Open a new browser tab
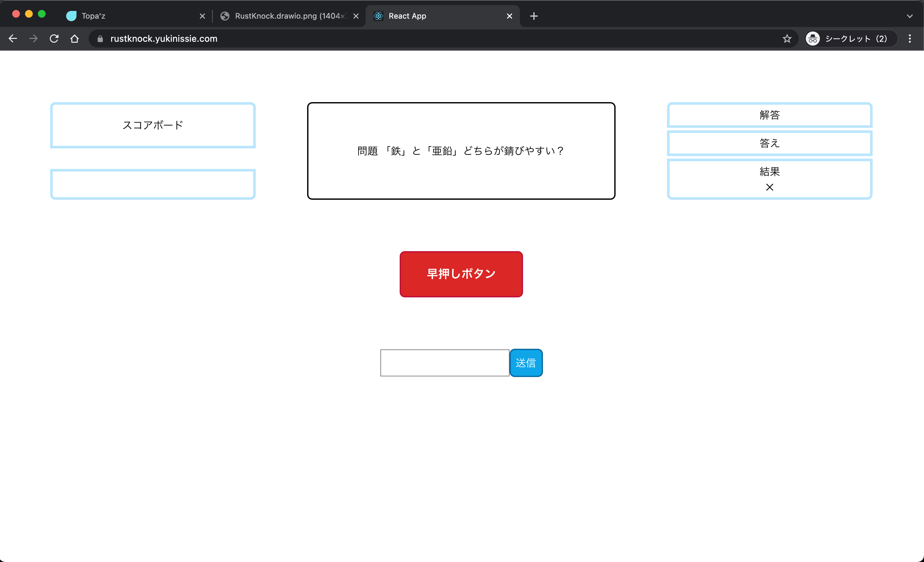The width and height of the screenshot is (924, 562). click(534, 16)
